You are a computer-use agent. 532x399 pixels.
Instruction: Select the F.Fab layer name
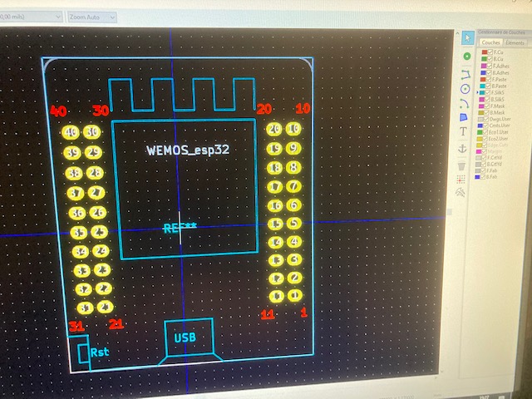click(491, 170)
